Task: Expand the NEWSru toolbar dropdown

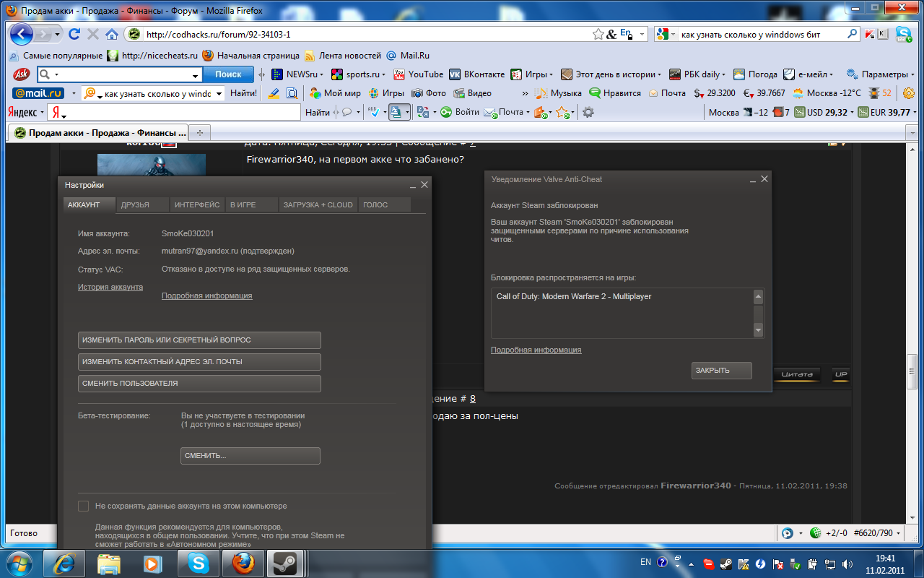Action: coord(323,74)
